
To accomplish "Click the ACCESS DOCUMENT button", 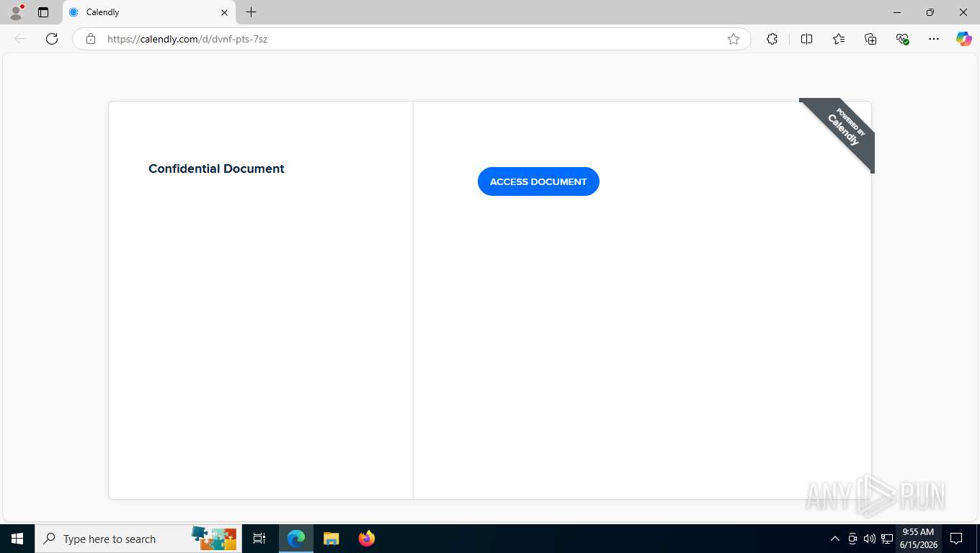I will (538, 181).
